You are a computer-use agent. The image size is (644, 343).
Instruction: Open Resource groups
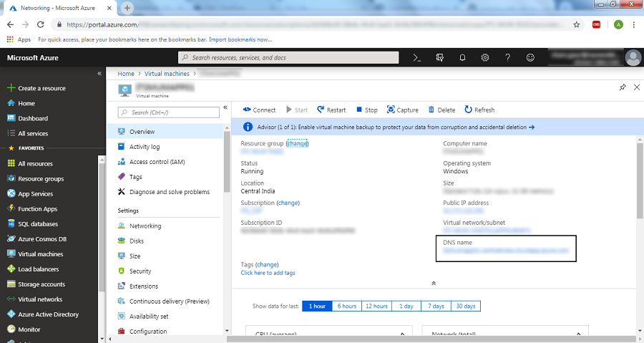click(x=35, y=179)
